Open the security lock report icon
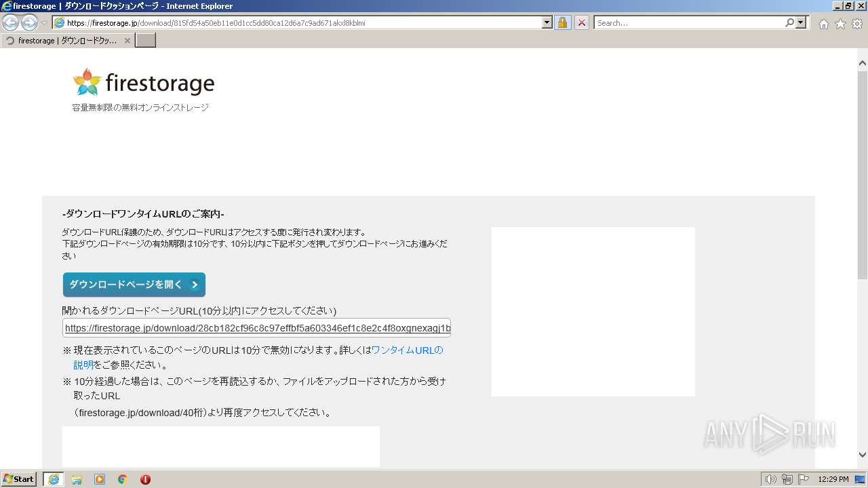 click(562, 22)
